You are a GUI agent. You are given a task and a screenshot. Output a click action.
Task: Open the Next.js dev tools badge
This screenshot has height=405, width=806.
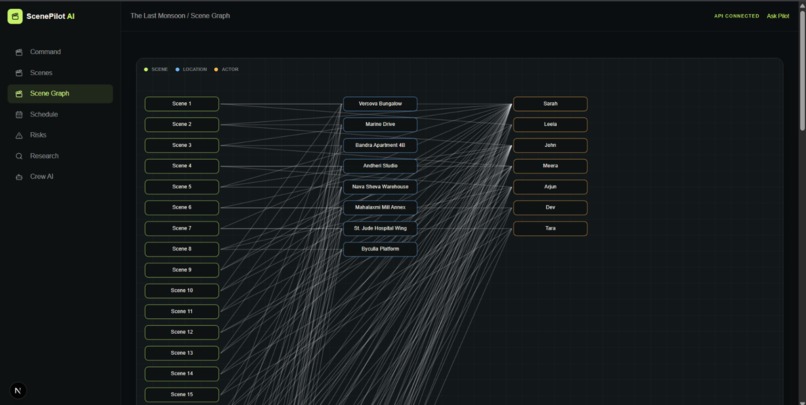18,391
